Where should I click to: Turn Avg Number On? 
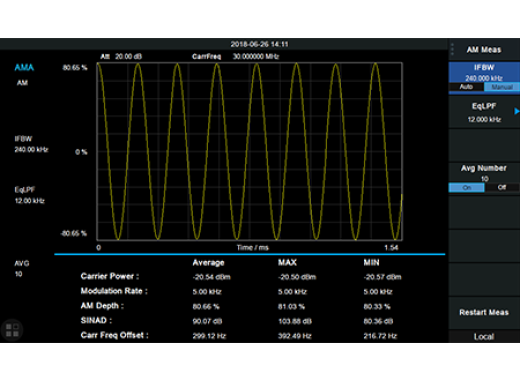point(467,188)
